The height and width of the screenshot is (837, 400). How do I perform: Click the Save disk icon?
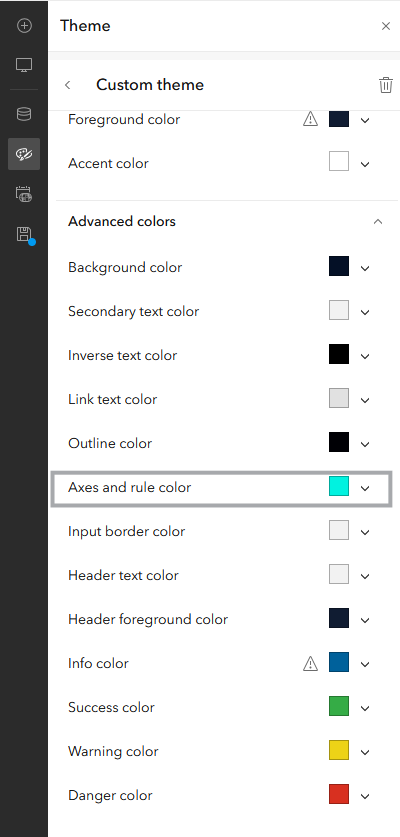pyautogui.click(x=24, y=234)
